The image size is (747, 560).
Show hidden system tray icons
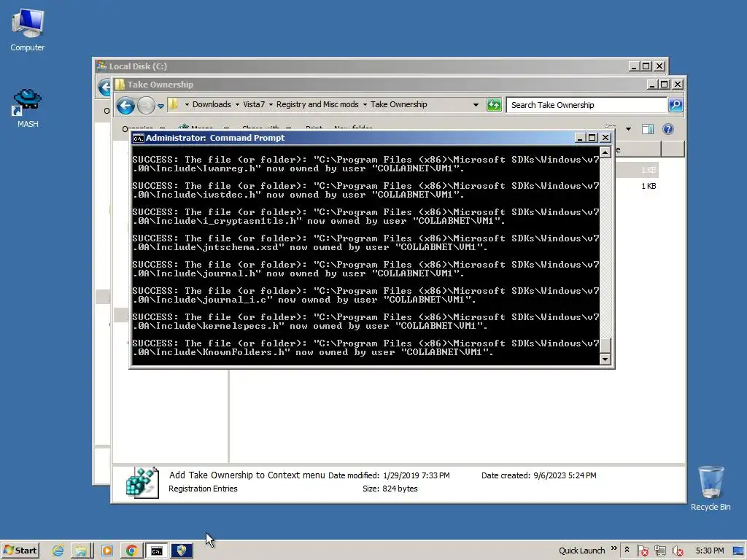tap(627, 550)
